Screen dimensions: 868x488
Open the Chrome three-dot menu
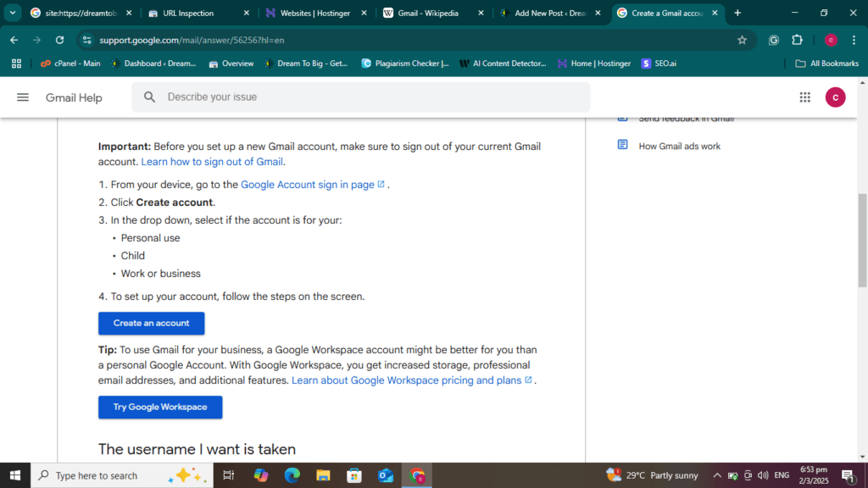(x=854, y=40)
